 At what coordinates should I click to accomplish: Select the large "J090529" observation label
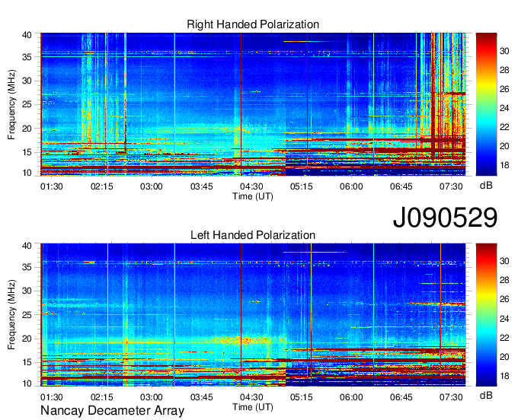(x=445, y=217)
